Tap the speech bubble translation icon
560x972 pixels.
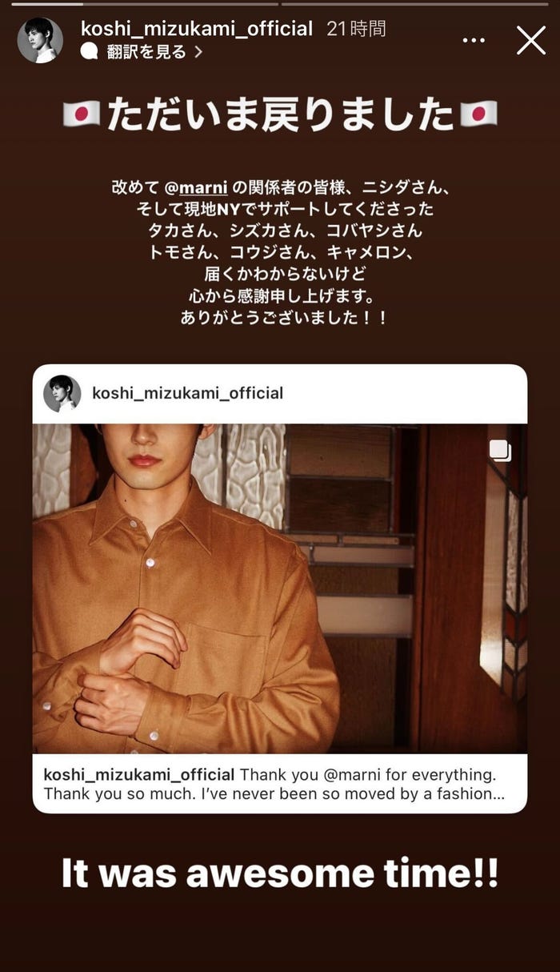[x=90, y=52]
